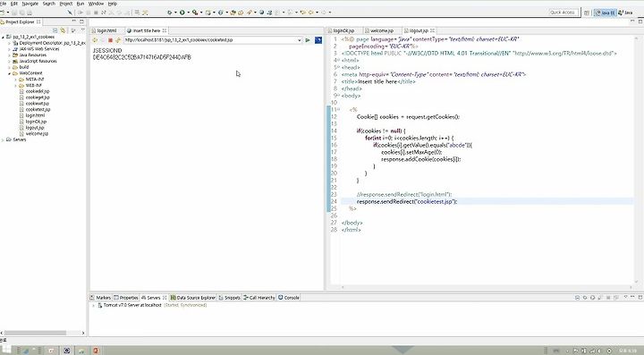
Task: Click the browser back arrow icon
Action: pyautogui.click(x=95, y=40)
